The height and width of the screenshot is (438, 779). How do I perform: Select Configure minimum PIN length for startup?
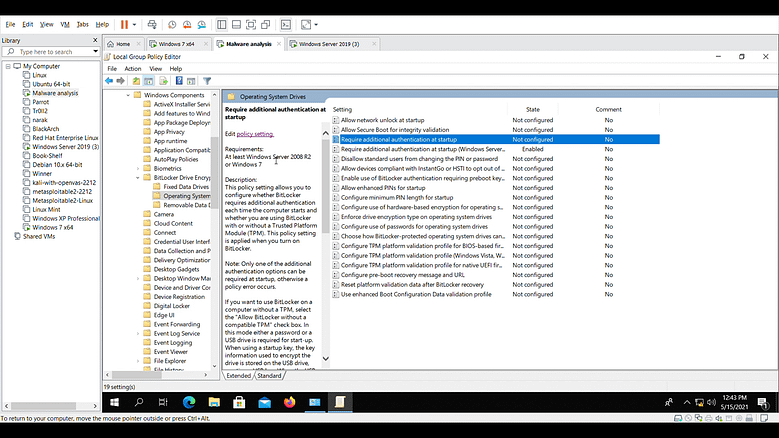click(396, 198)
